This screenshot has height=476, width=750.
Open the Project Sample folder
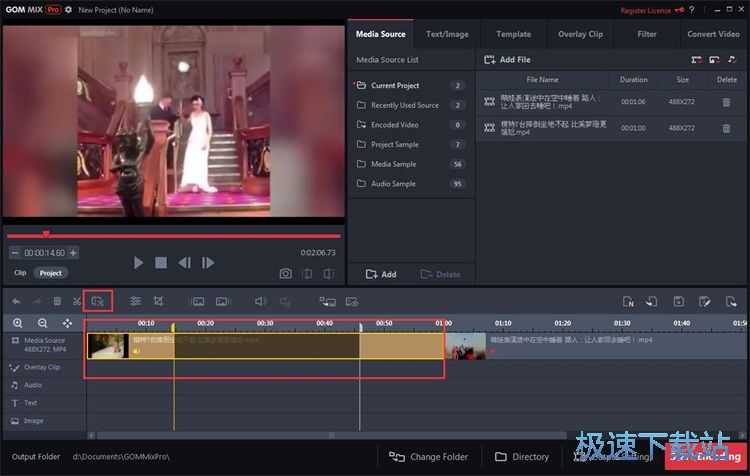coord(394,145)
